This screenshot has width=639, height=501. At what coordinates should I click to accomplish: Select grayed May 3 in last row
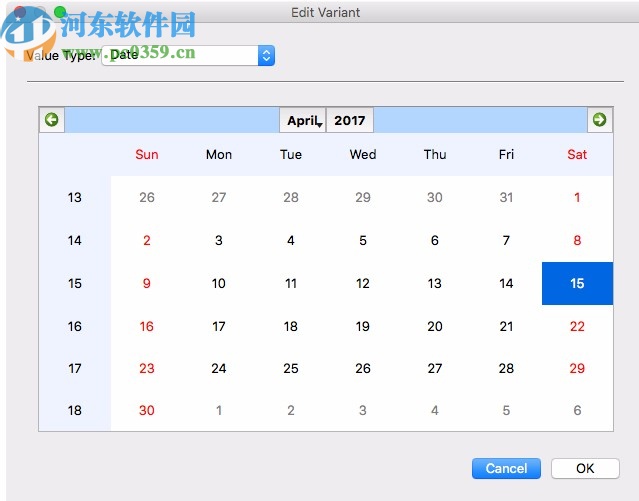click(x=363, y=410)
